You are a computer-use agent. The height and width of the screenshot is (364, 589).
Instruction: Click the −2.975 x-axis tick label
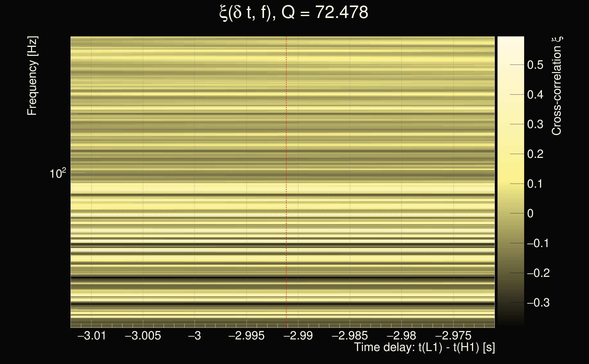pyautogui.click(x=453, y=336)
